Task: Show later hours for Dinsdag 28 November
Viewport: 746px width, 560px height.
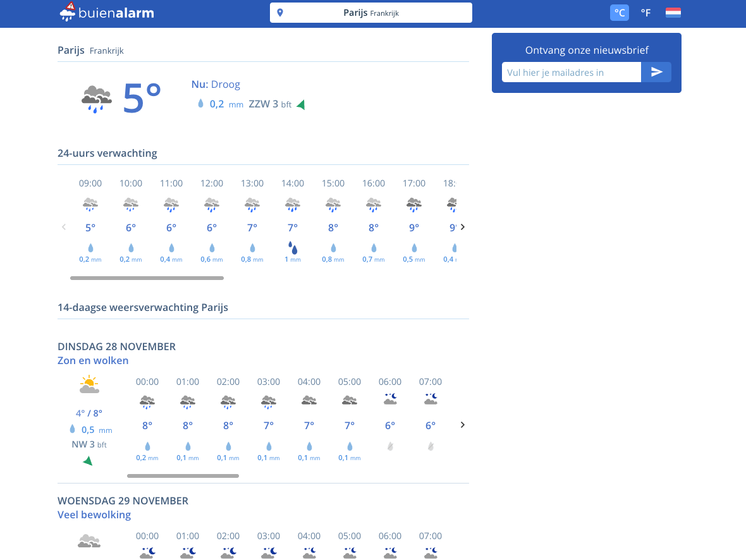Action: tap(462, 425)
